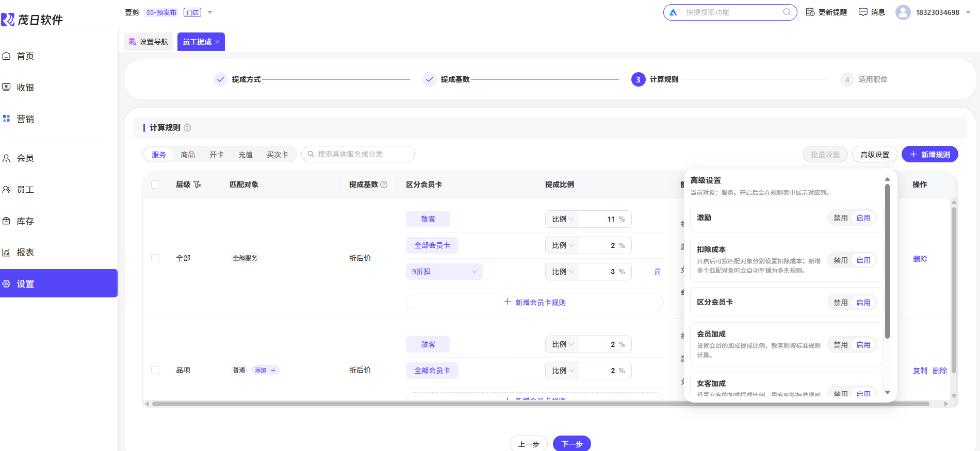The width and height of the screenshot is (980, 451).
Task: Open the 库存 inventory icon in sidebar
Action: (6, 221)
